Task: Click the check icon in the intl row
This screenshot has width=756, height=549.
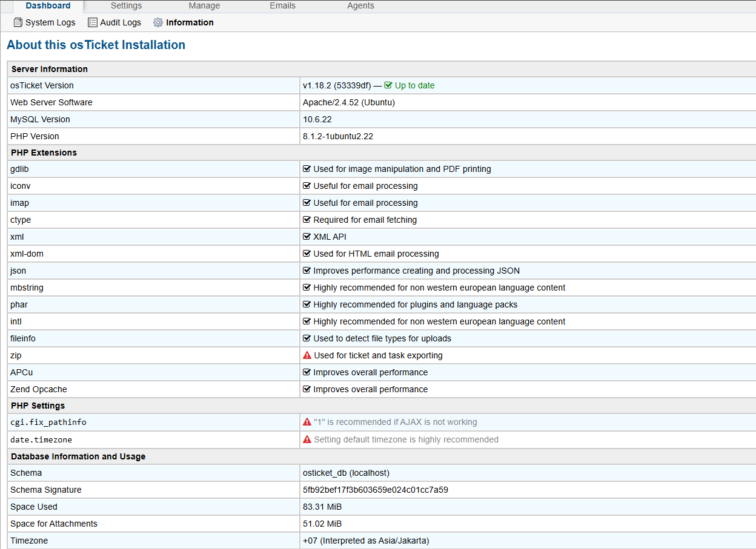Action: point(307,321)
